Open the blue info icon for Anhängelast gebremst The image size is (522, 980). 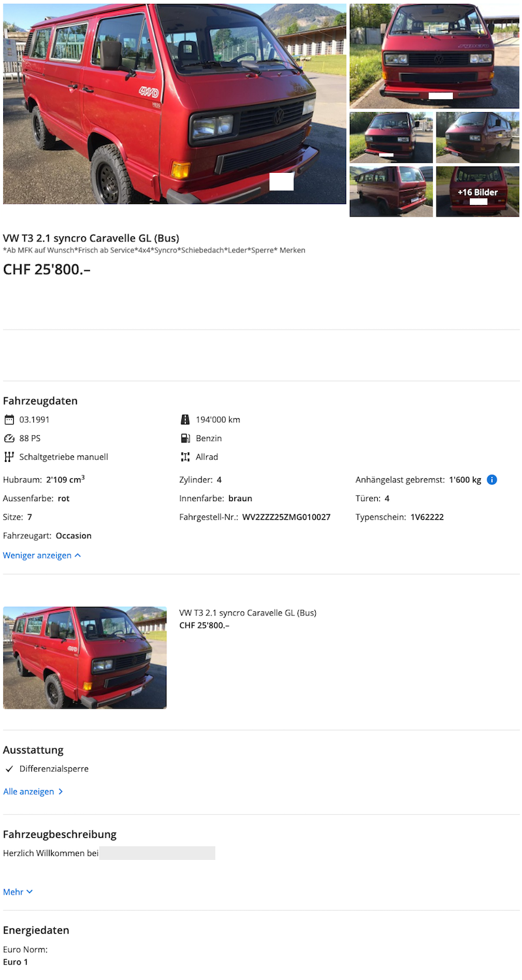point(492,480)
